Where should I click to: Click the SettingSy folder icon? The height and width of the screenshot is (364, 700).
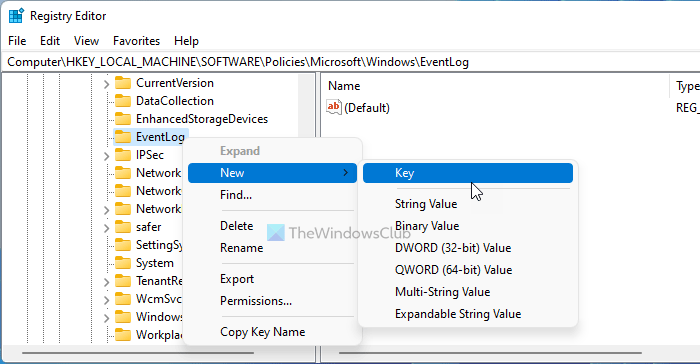click(x=123, y=245)
